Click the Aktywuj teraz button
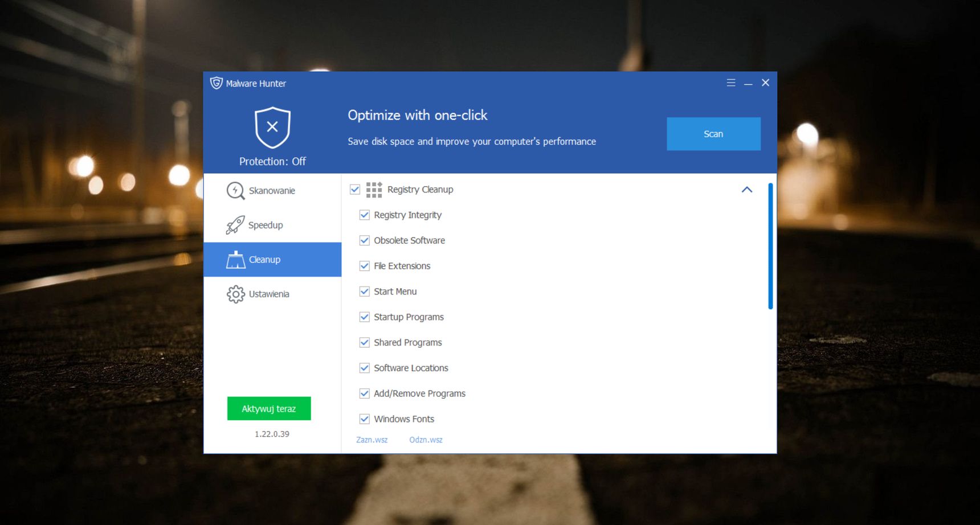The image size is (980, 525). (x=269, y=409)
